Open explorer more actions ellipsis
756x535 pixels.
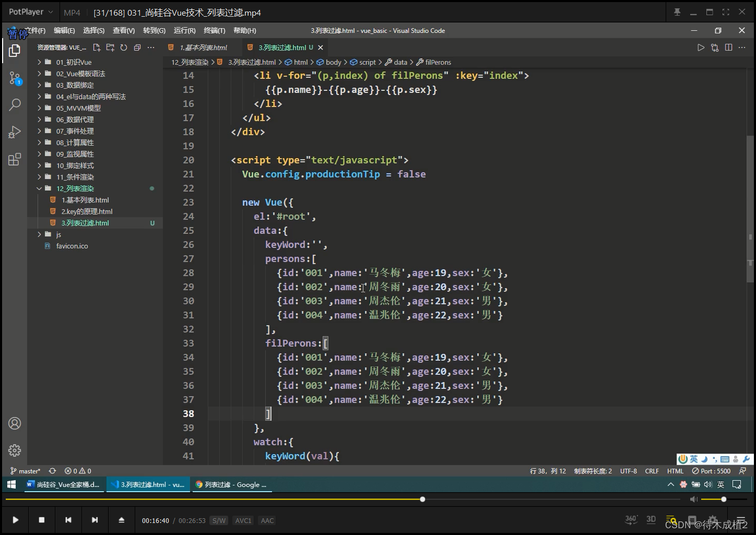pyautogui.click(x=151, y=47)
